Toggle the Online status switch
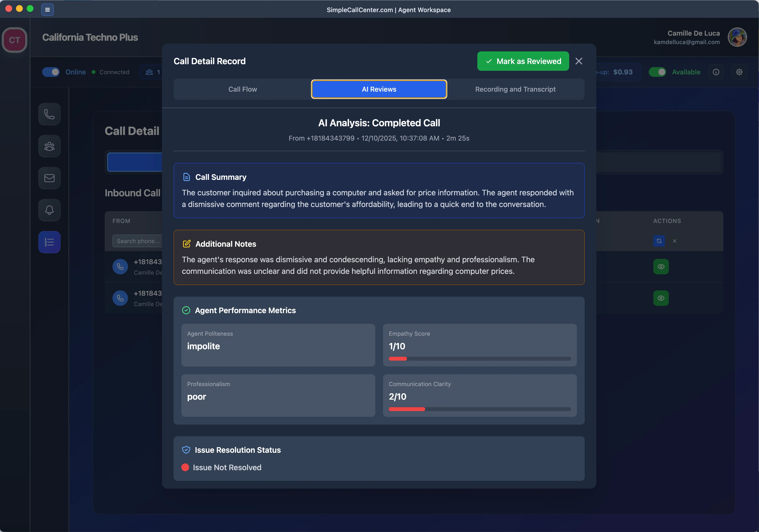Screen dimensions: 759x532 point(51,72)
